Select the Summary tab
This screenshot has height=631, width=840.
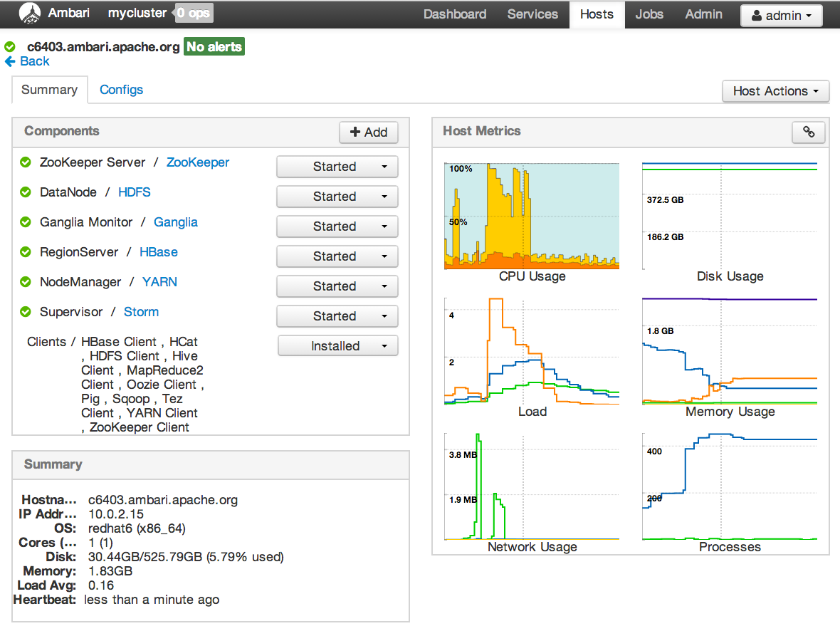(49, 90)
